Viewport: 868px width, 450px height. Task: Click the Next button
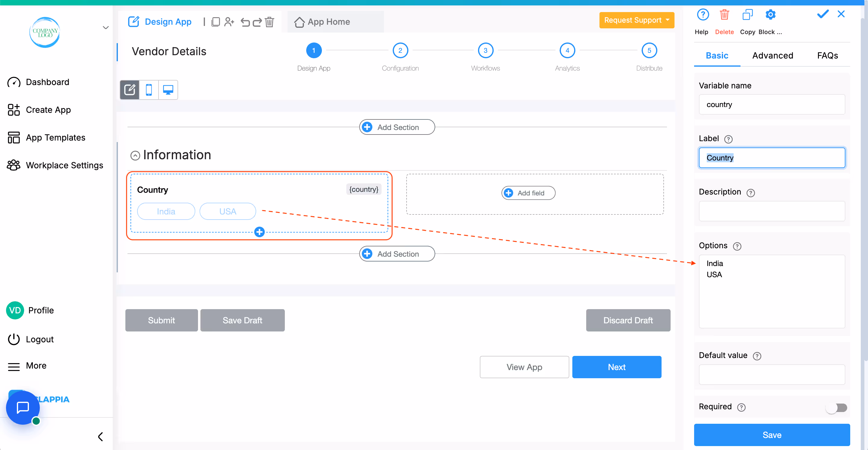616,367
